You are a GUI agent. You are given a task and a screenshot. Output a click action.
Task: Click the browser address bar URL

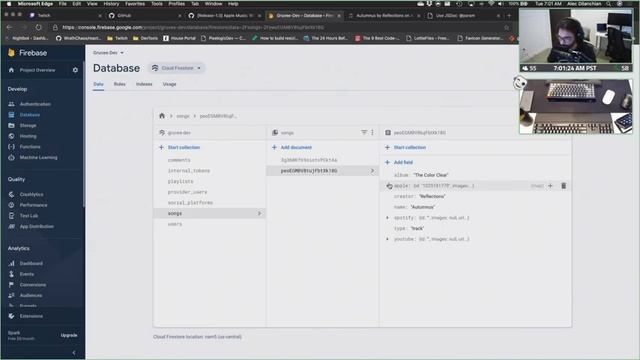pos(193,27)
